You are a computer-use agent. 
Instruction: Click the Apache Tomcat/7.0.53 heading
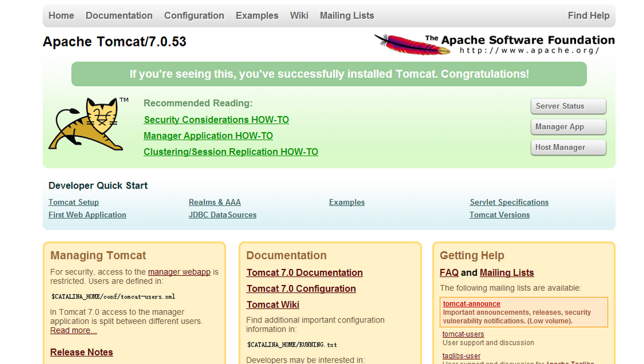click(x=115, y=42)
